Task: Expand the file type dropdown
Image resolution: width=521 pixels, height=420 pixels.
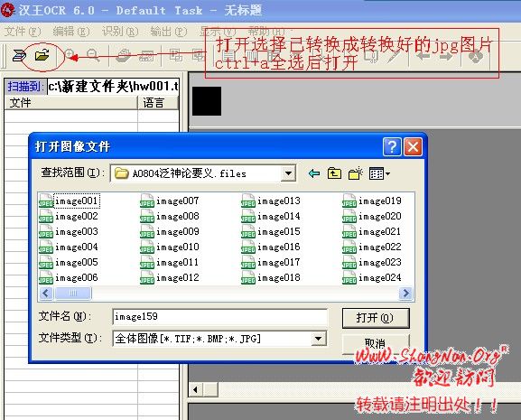Action: click(x=319, y=339)
